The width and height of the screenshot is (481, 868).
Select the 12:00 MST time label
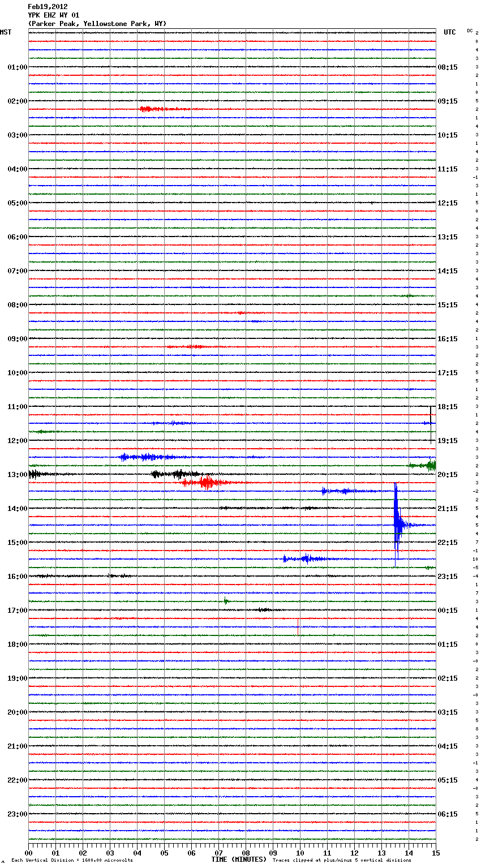18,441
